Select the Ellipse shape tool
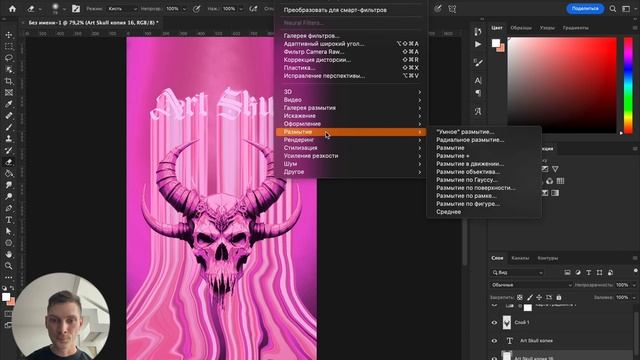Viewport: 640px width, 360px height. 9,243
